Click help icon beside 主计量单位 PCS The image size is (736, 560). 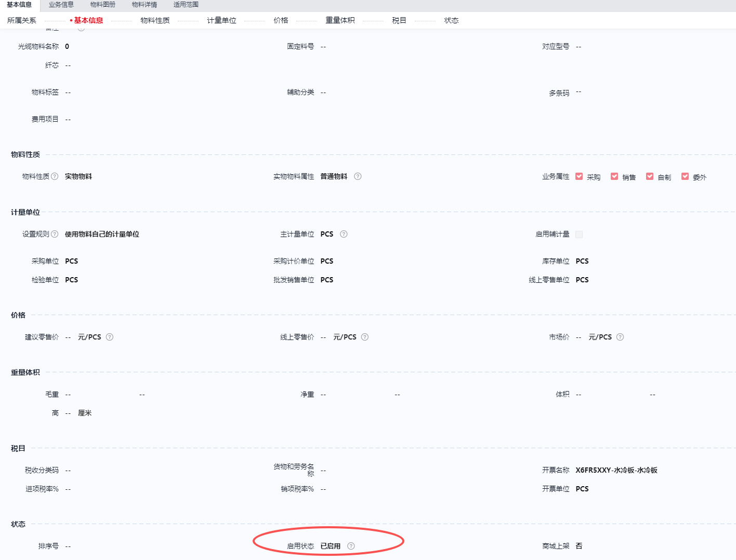tap(344, 234)
